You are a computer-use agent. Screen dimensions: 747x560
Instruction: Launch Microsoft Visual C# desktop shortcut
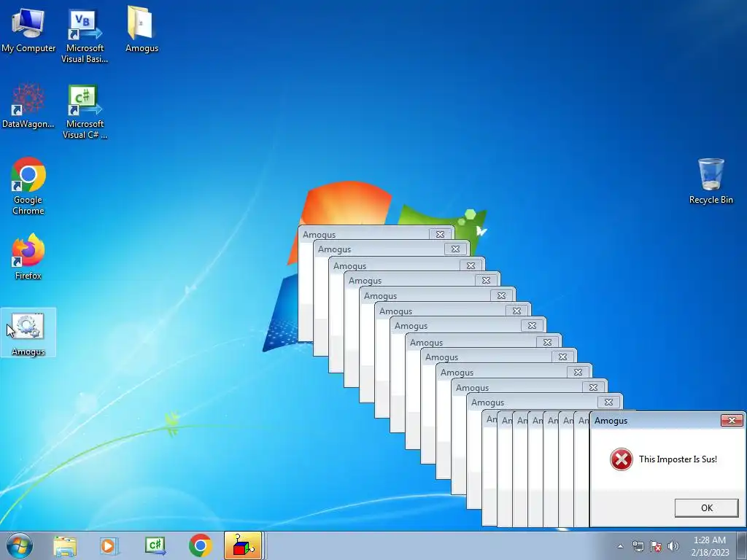click(85, 112)
